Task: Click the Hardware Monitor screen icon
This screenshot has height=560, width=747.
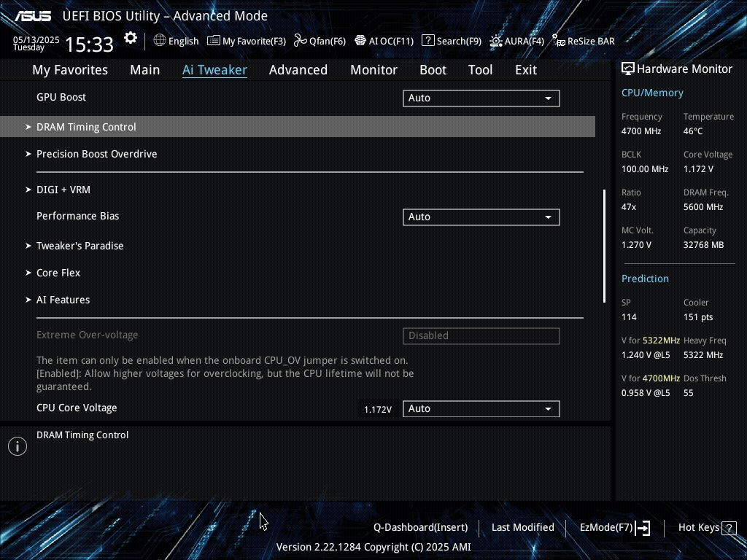Action: point(628,69)
